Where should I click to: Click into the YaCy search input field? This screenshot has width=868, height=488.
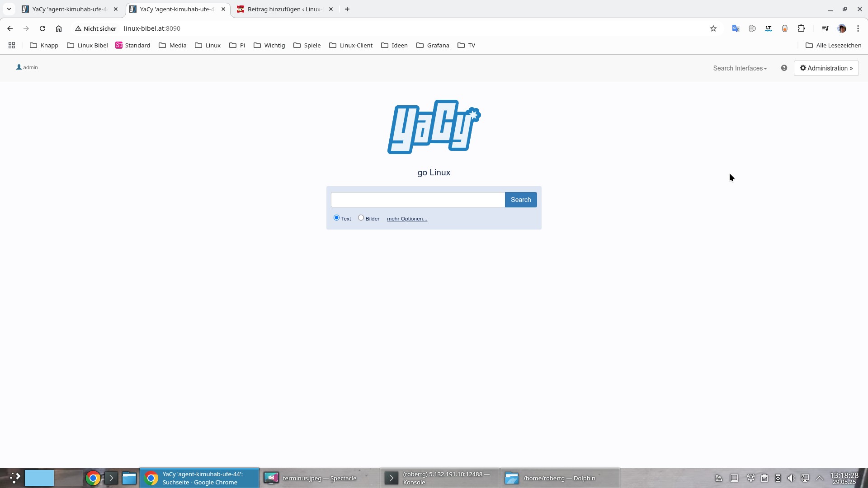pos(418,200)
